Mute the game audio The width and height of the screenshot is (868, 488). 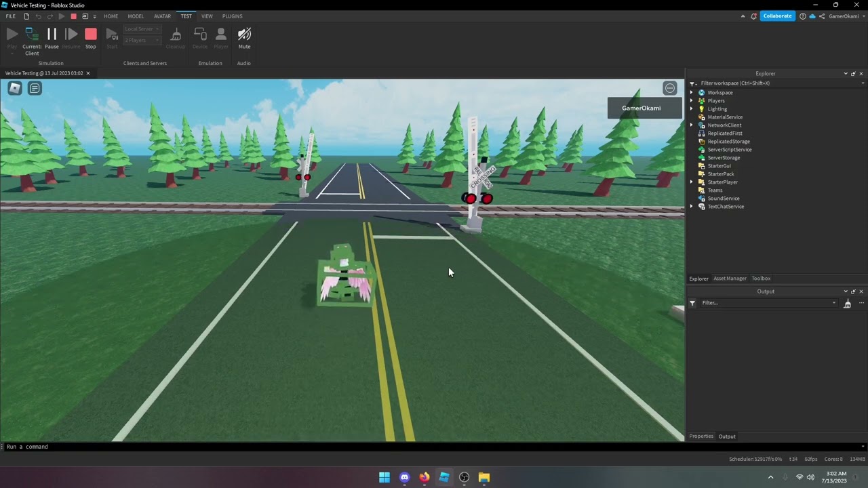point(244,38)
